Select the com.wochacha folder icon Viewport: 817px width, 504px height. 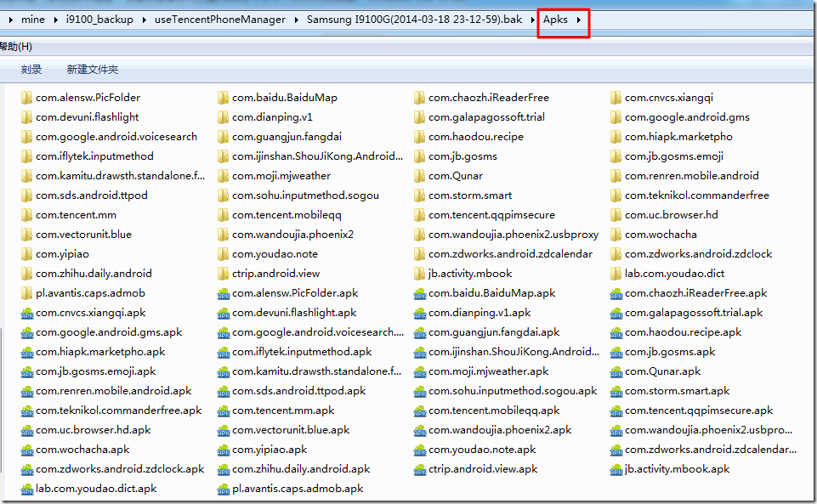(616, 235)
